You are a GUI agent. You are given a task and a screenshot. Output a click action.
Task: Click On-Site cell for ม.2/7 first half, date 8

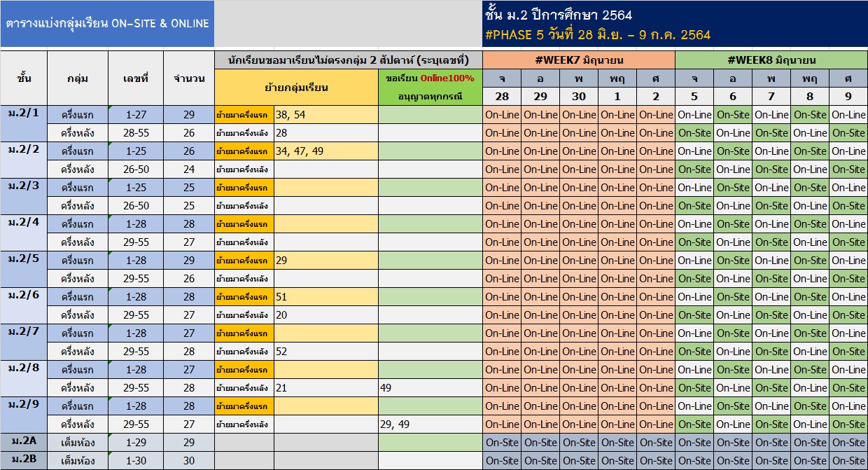coord(810,333)
